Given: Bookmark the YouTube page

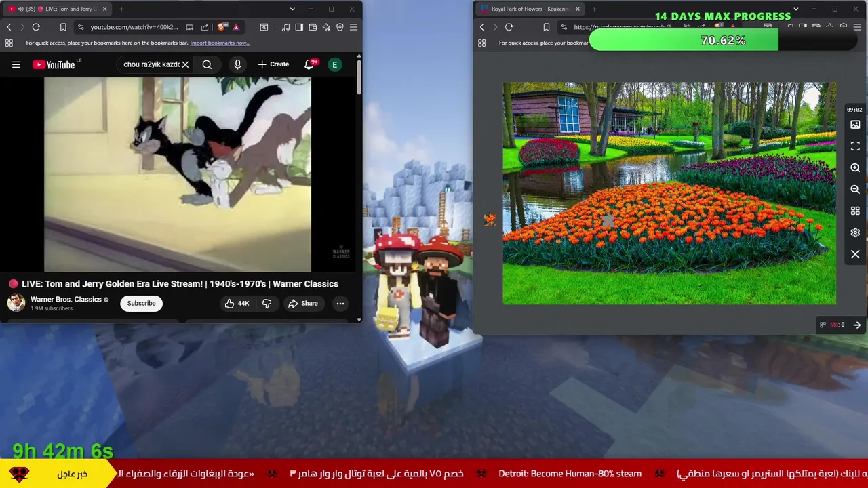Looking at the screenshot, I should (63, 27).
